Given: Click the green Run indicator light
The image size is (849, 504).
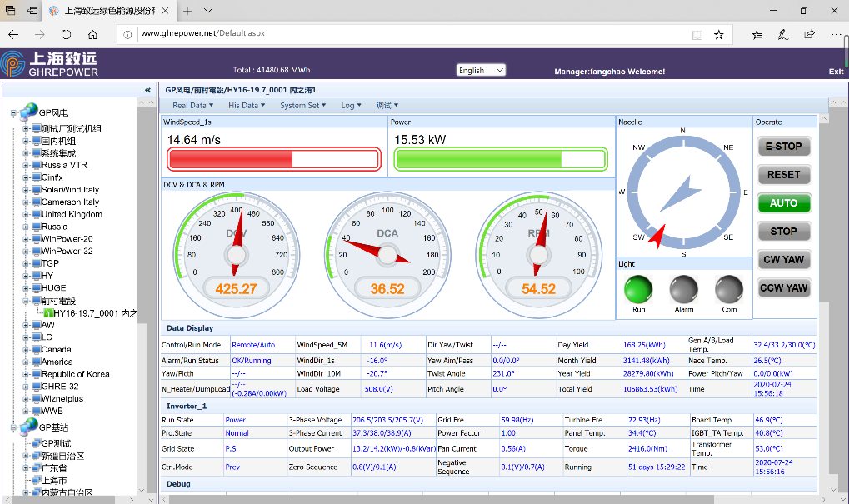Looking at the screenshot, I should pyautogui.click(x=638, y=290).
